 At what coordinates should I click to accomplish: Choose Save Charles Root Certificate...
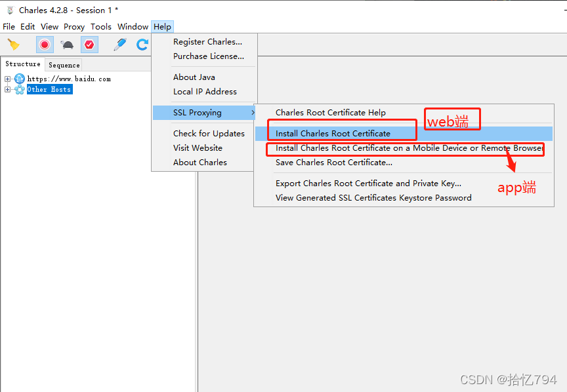404,162
